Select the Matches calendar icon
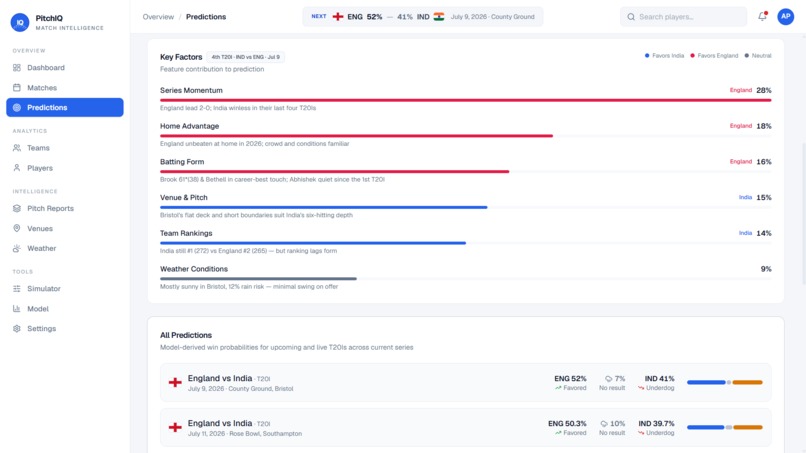This screenshot has width=806, height=453. 16,88
